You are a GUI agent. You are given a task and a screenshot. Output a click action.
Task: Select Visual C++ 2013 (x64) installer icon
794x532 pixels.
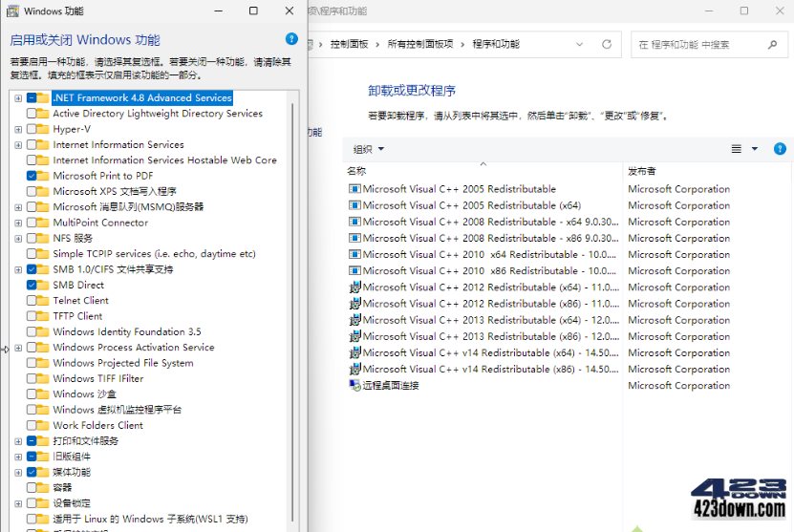click(354, 320)
